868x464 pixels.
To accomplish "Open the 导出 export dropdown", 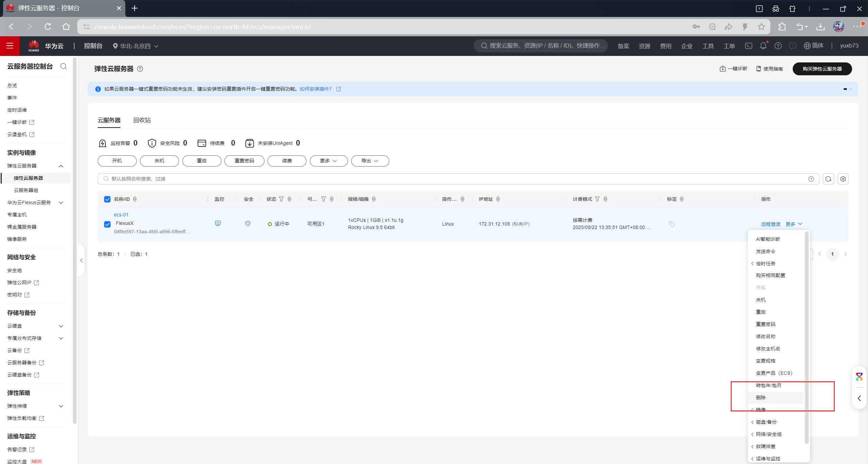I will pos(370,161).
